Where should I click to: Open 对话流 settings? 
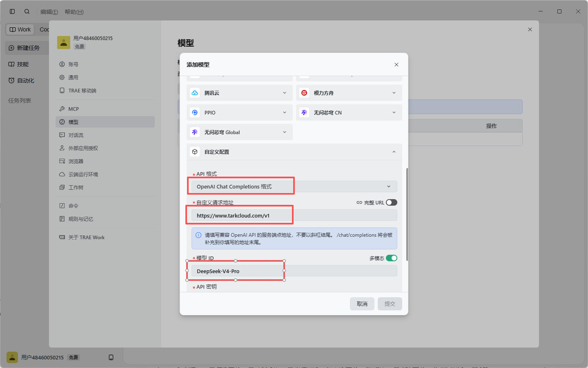(105, 135)
